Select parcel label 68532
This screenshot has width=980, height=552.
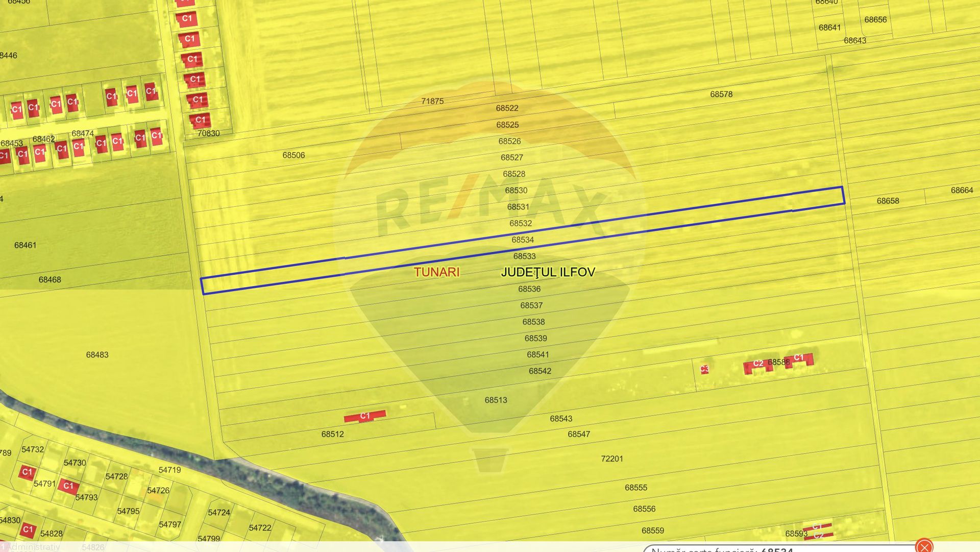(521, 223)
